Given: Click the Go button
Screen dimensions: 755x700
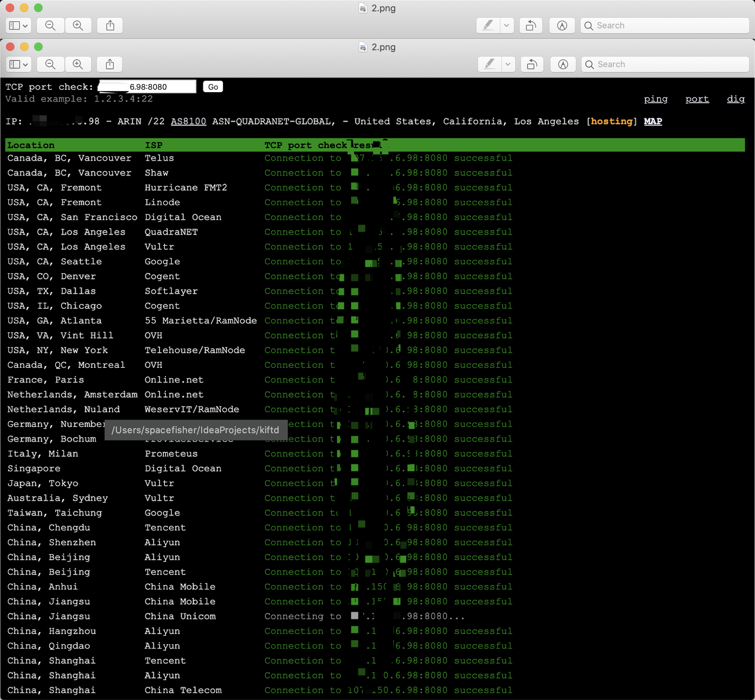Looking at the screenshot, I should point(213,87).
